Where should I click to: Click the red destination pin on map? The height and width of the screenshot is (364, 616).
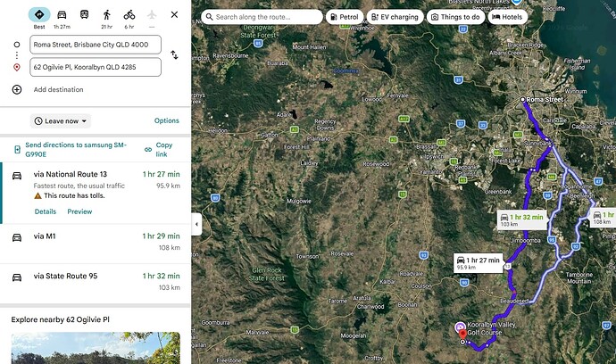463,335
